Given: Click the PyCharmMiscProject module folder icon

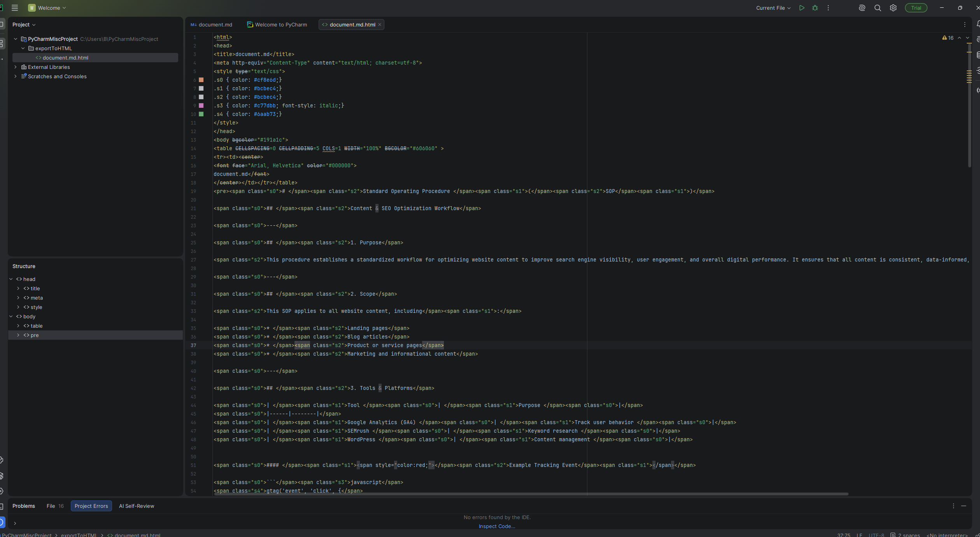Looking at the screenshot, I should [24, 39].
